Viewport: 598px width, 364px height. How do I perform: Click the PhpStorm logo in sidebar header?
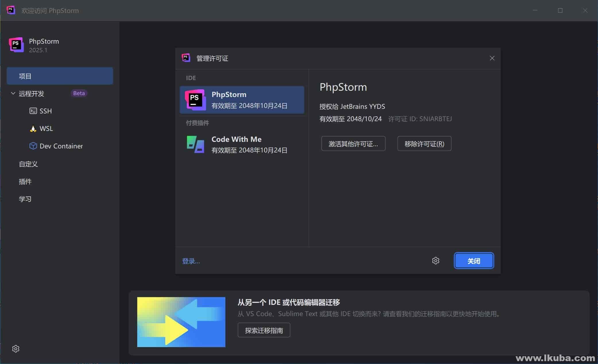click(x=16, y=45)
